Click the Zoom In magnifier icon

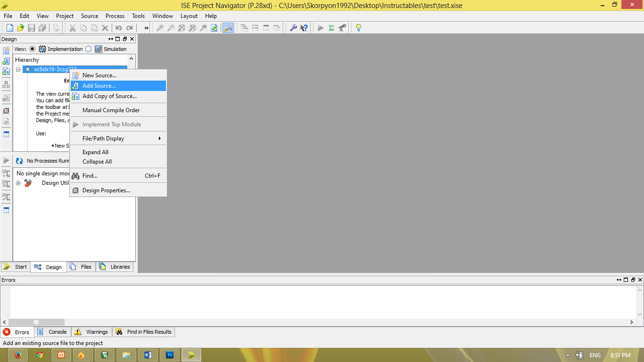[x=160, y=28]
